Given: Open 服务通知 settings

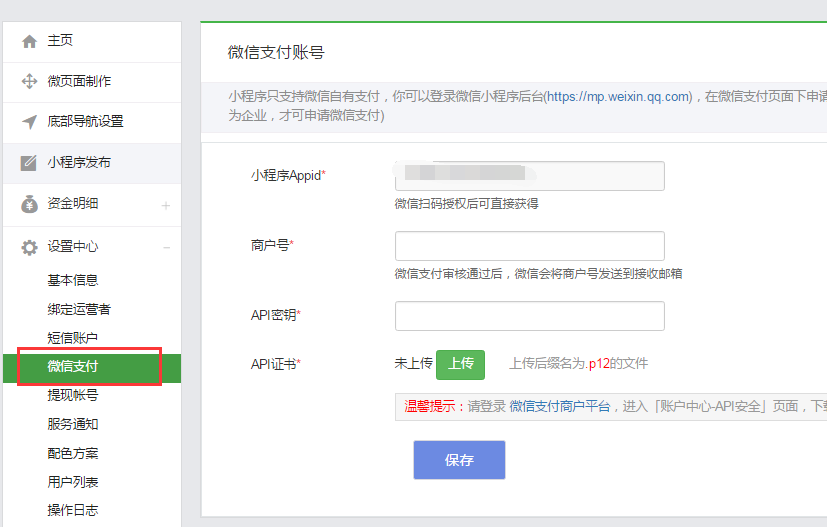Looking at the screenshot, I should pyautogui.click(x=73, y=424).
